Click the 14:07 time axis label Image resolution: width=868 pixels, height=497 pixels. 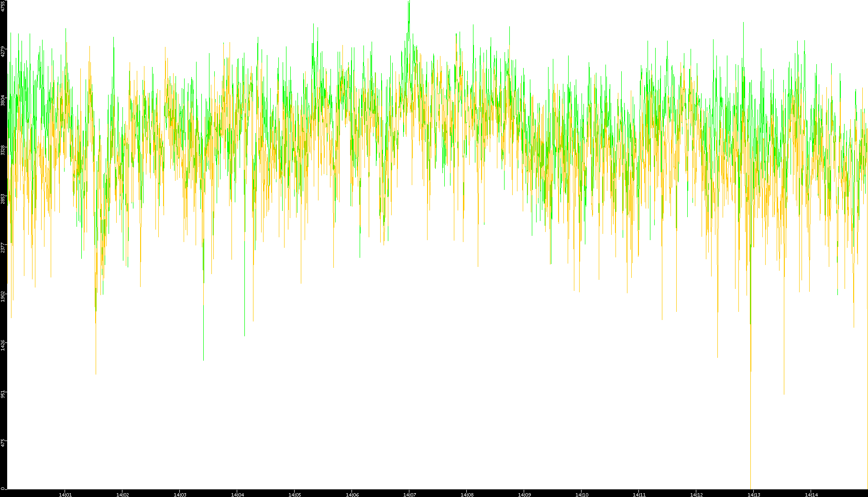[409, 495]
